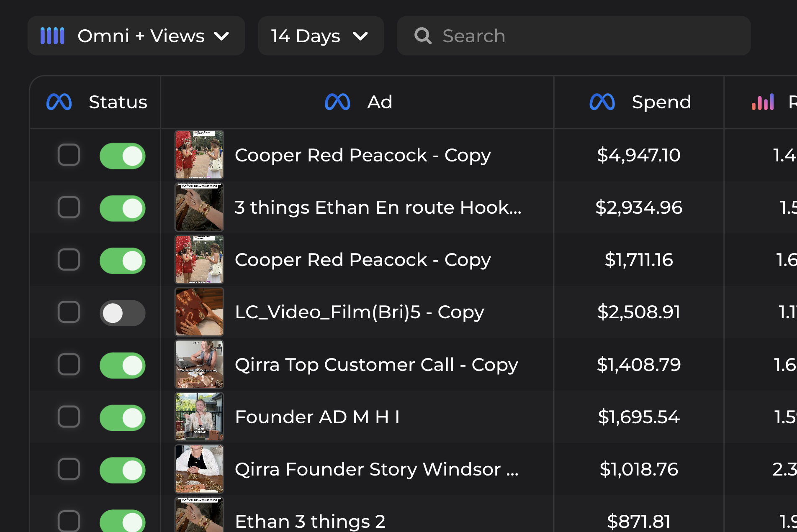Select the Qirra Founder Story Windsor checkbox
Image resolution: width=797 pixels, height=532 pixels.
69,469
